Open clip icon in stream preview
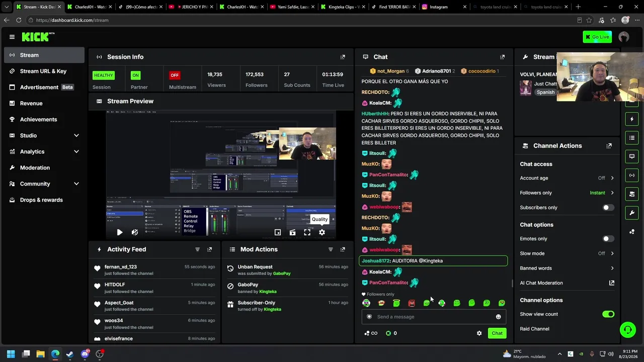Screen dimensions: 644x362 point(292,232)
